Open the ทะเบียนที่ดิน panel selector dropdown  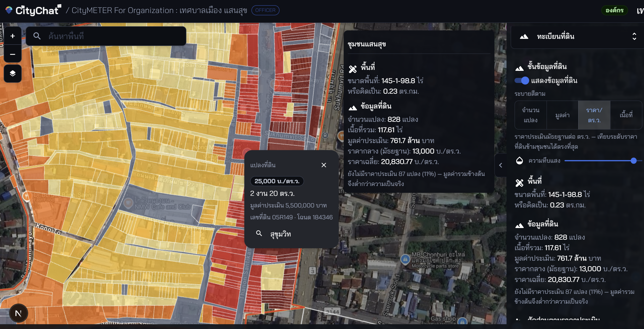coord(578,37)
